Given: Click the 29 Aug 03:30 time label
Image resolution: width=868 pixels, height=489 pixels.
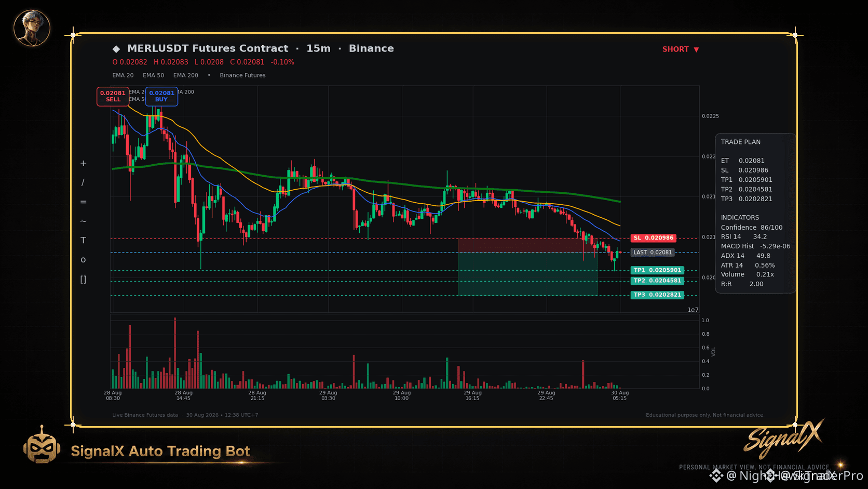Looking at the screenshot, I should (328, 395).
